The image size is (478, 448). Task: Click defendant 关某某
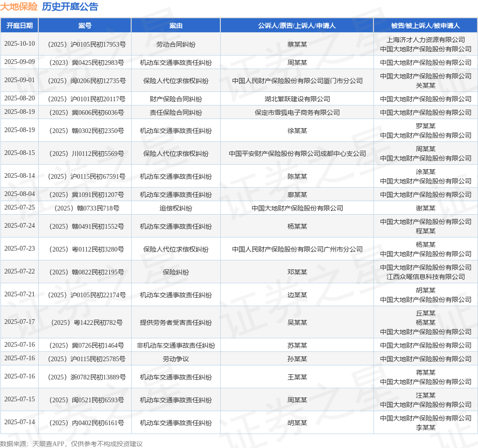click(x=426, y=86)
